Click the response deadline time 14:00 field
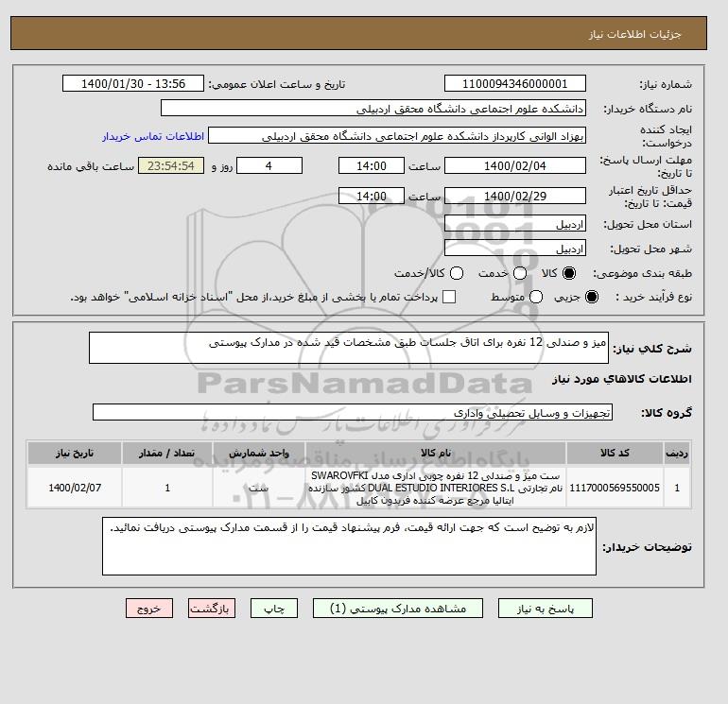This screenshot has height=704, width=728. (372, 165)
